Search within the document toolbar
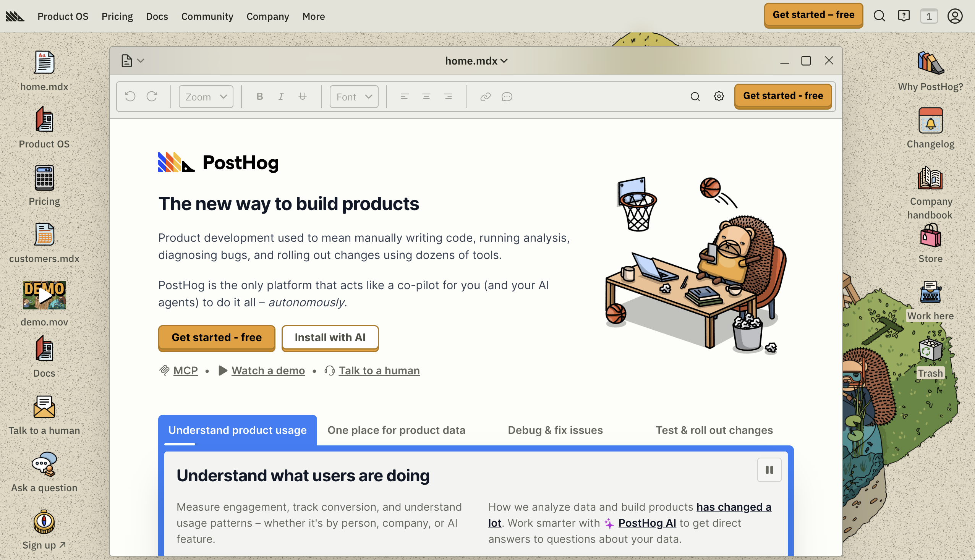The width and height of the screenshot is (975, 560). point(695,96)
